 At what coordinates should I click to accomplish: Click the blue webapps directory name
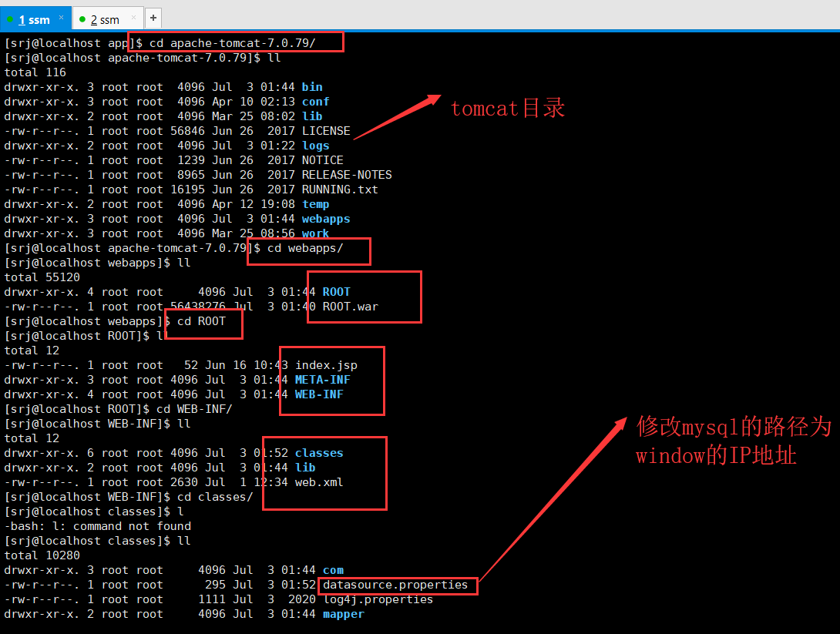coord(326,218)
